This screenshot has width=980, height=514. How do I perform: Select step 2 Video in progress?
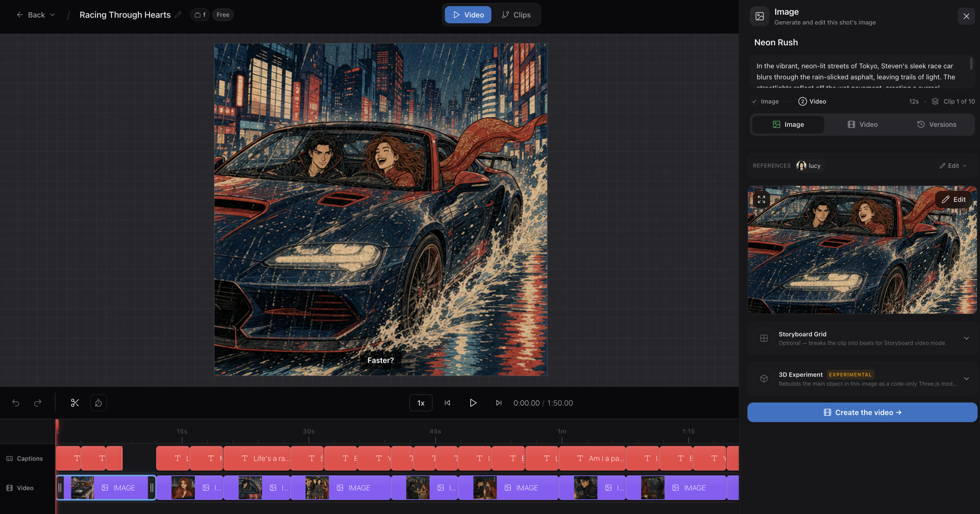coord(812,101)
